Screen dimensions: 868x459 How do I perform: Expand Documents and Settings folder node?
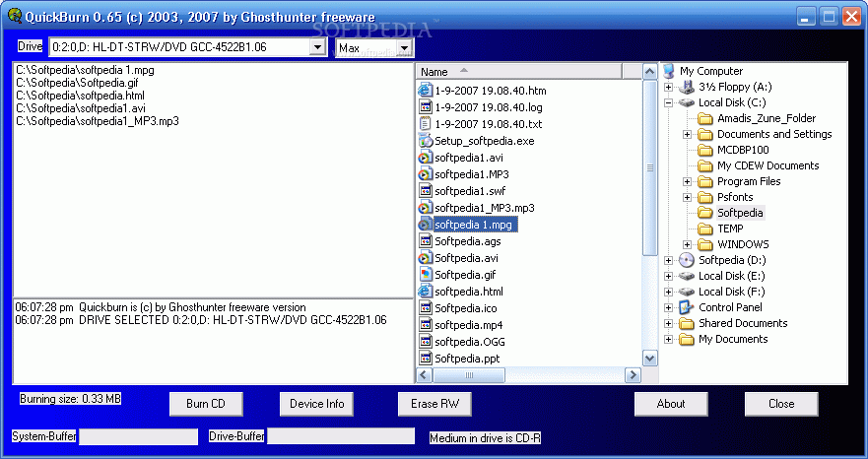[x=687, y=134]
